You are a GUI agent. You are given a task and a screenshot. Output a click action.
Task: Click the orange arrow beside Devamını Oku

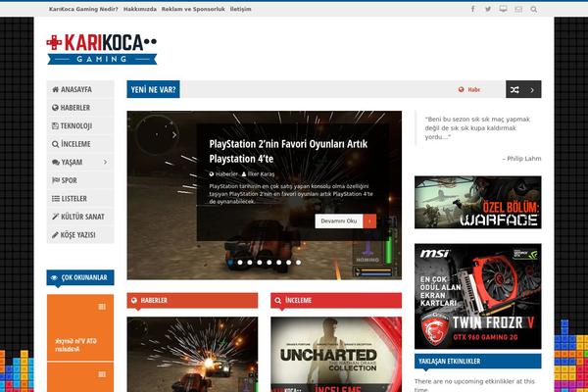click(x=369, y=220)
